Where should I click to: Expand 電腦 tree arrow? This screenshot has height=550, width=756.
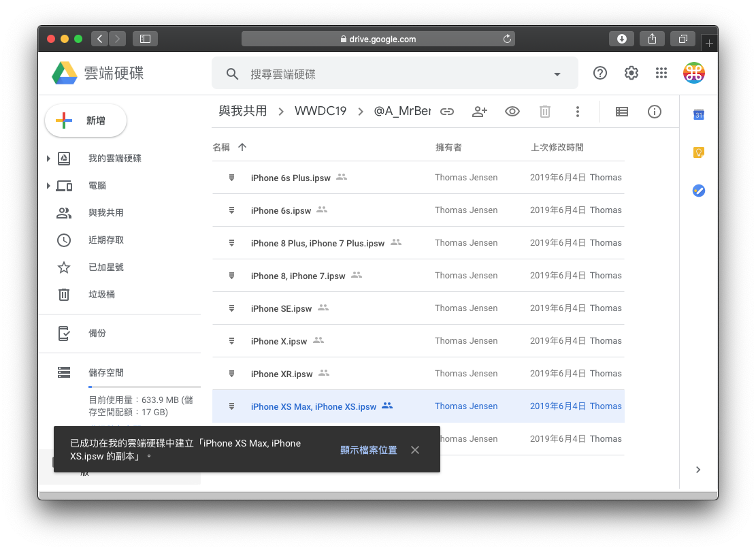pos(48,186)
